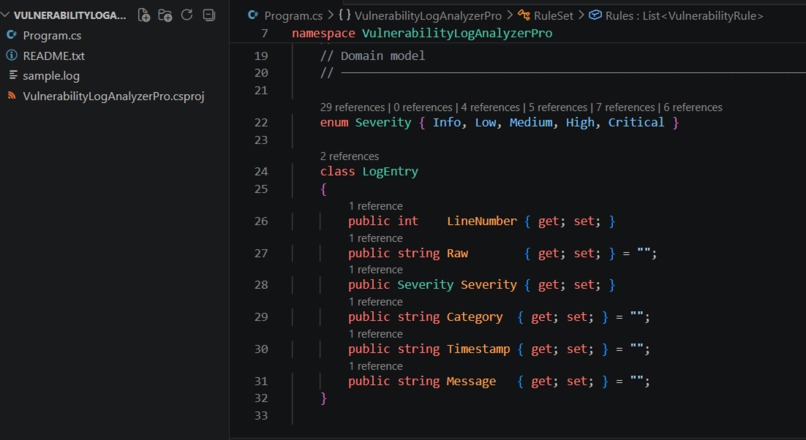Click the Timestamp property name
The width and height of the screenshot is (806, 440).
478,349
